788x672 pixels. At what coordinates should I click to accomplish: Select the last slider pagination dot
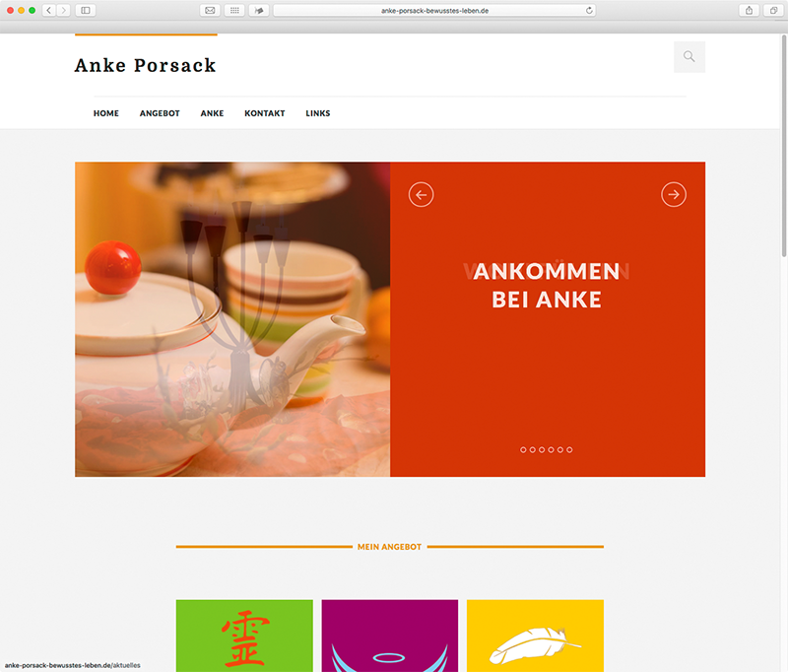tap(569, 450)
